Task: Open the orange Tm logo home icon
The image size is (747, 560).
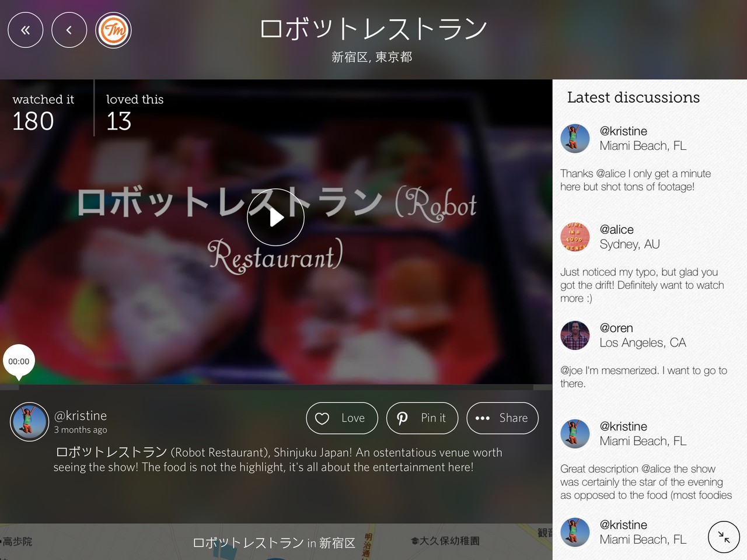Action: [x=113, y=30]
